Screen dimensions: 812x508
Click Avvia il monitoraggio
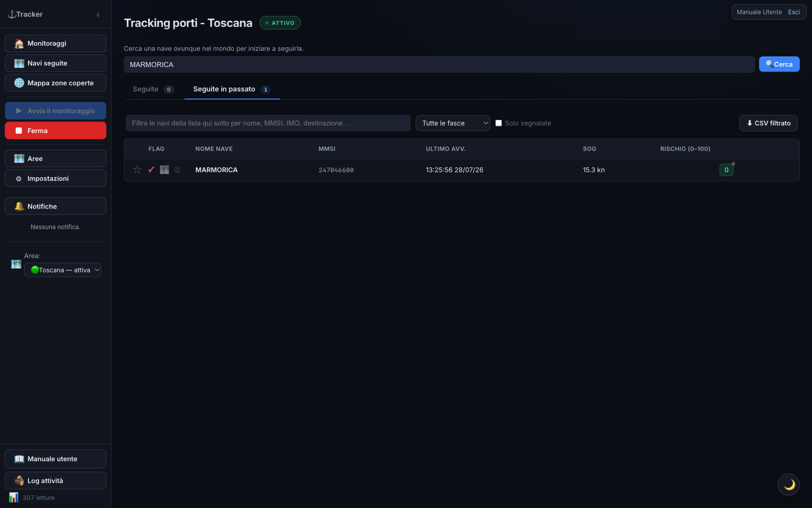55,111
